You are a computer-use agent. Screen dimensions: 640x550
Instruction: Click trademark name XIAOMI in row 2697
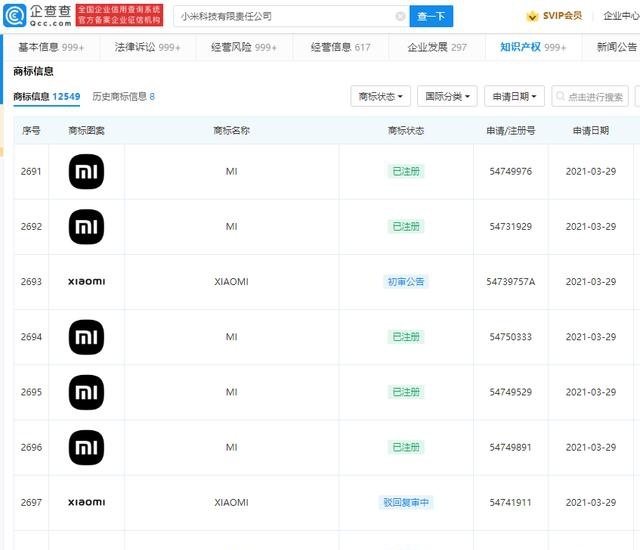231,502
